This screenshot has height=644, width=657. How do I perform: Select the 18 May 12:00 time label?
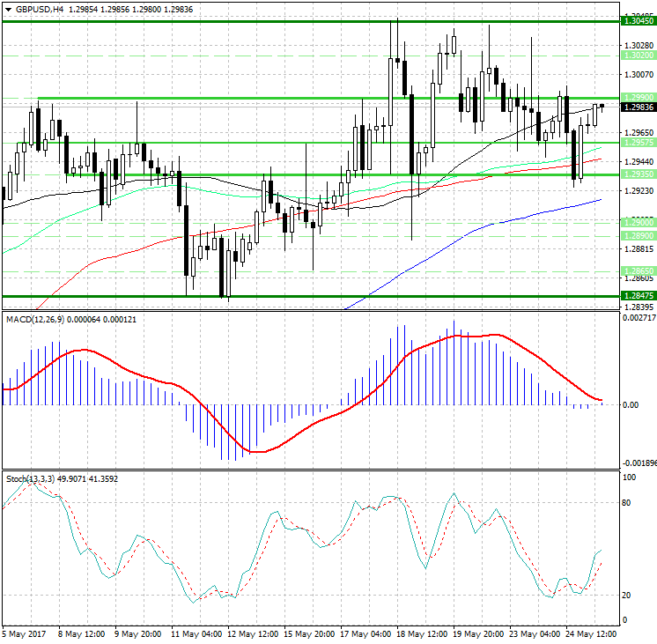pyautogui.click(x=422, y=633)
